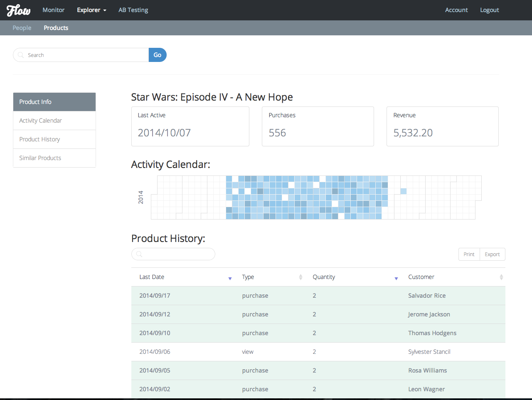Select the Products tab
The width and height of the screenshot is (532, 400).
tap(56, 28)
